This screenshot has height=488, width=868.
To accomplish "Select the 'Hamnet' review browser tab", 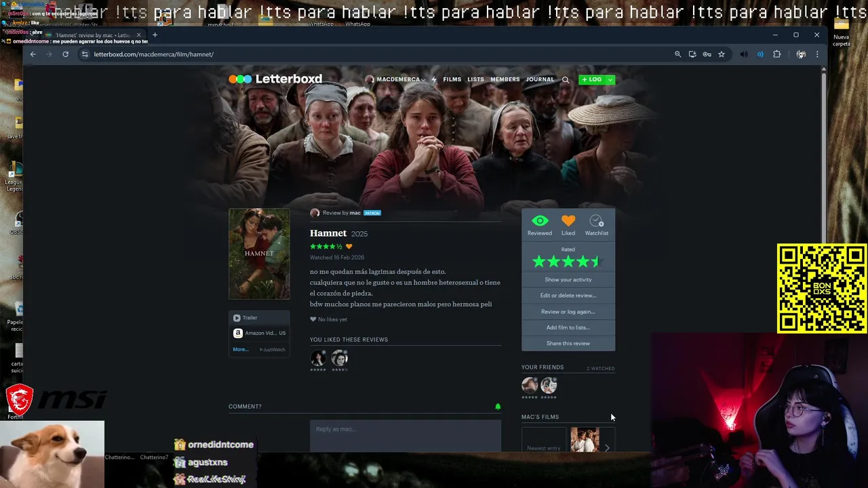I will pos(94,35).
